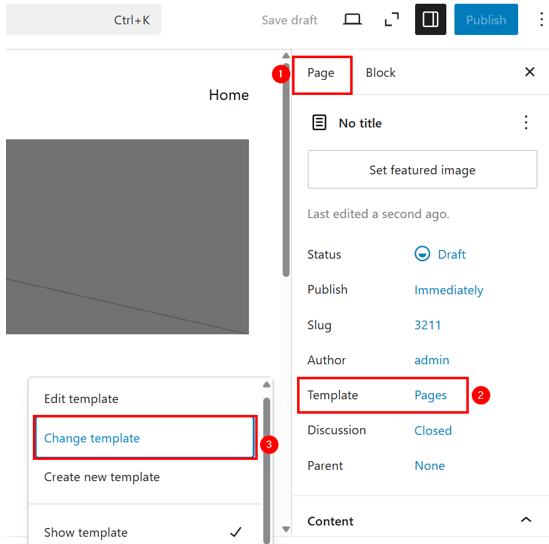This screenshot has height=544, width=549.
Task: Open the Immediately publish date picker
Action: tap(449, 290)
